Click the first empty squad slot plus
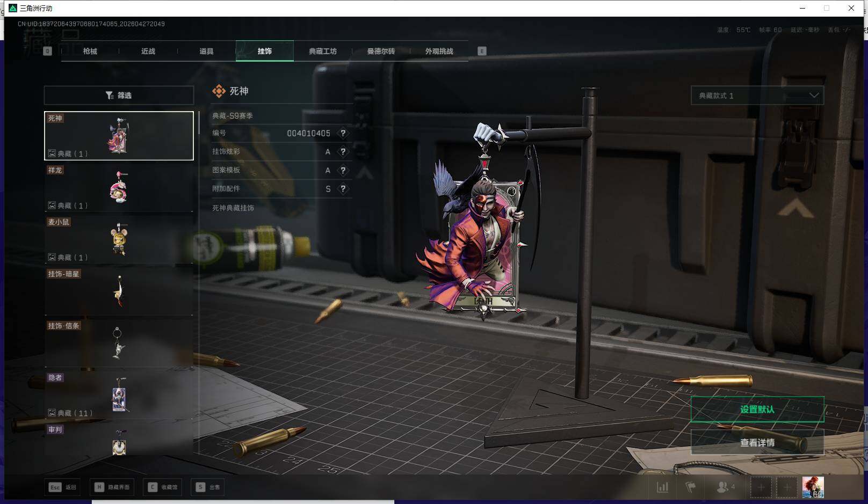 761,487
